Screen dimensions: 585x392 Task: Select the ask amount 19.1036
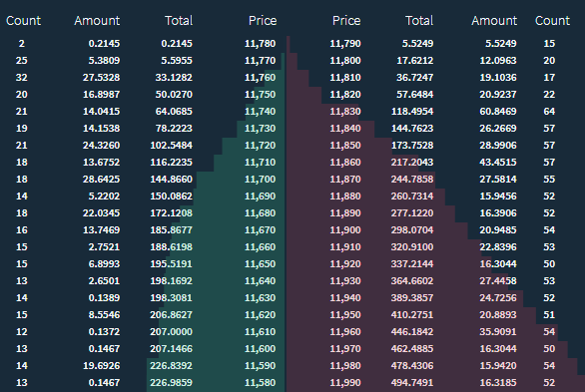498,78
